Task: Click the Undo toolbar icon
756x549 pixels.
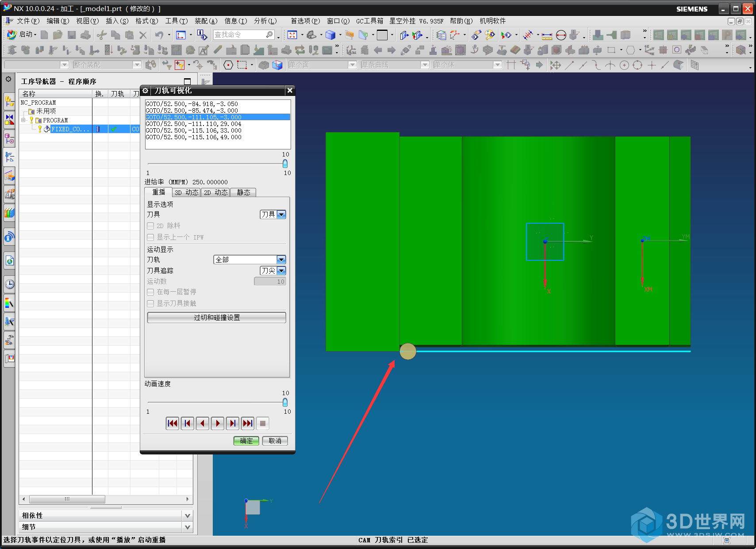Action: coord(159,35)
